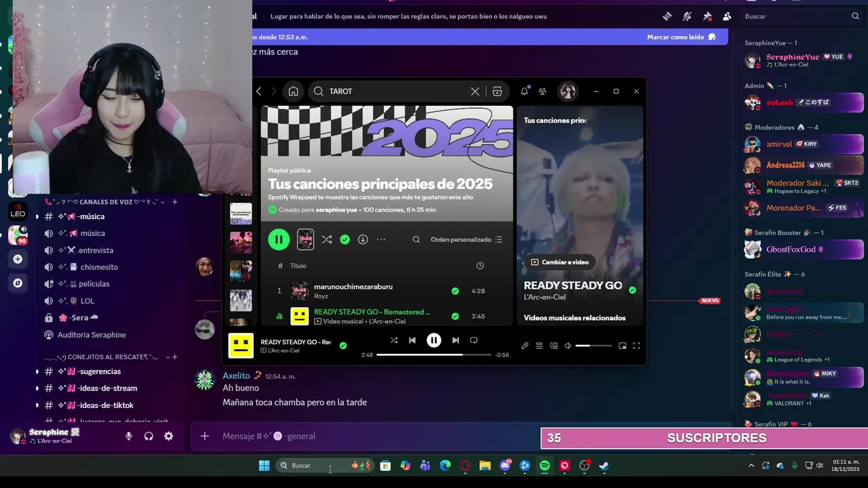Open Orden personalizado sort dropdown

(467, 239)
